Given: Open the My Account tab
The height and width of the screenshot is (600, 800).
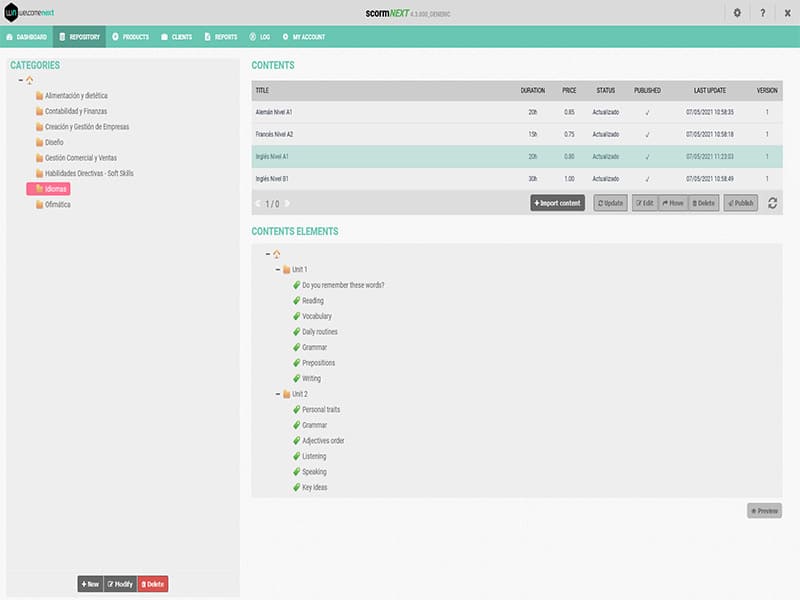Looking at the screenshot, I should pyautogui.click(x=304, y=37).
